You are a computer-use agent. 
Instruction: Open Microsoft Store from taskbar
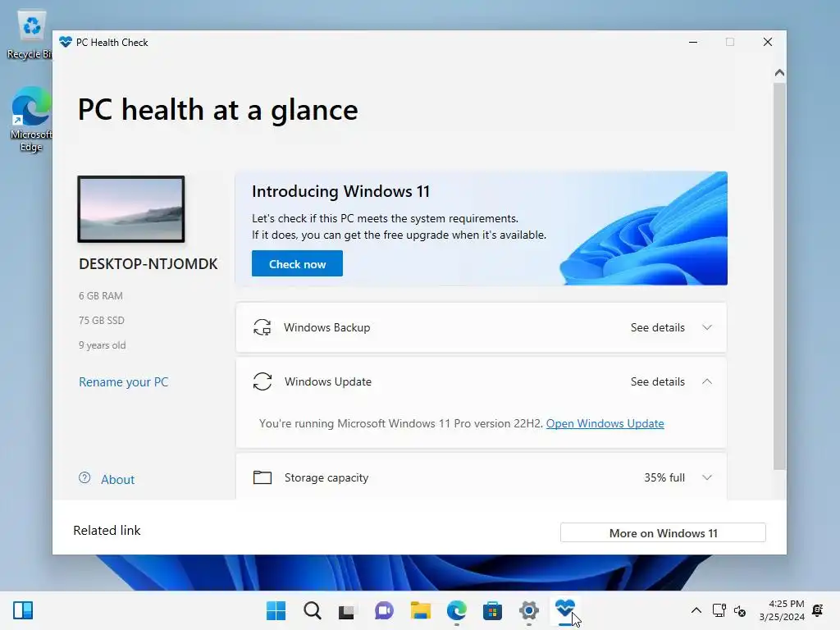click(492, 610)
